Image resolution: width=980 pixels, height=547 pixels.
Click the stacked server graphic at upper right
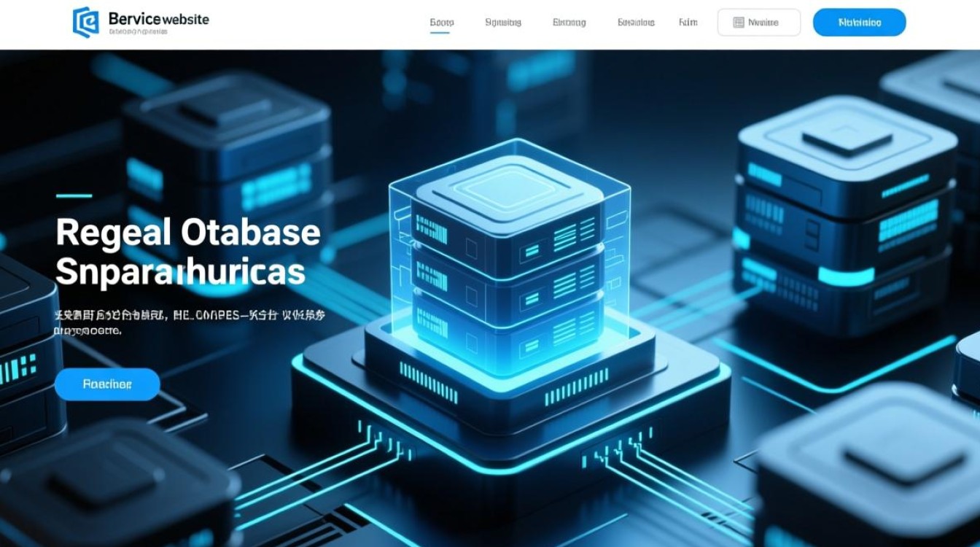846,212
